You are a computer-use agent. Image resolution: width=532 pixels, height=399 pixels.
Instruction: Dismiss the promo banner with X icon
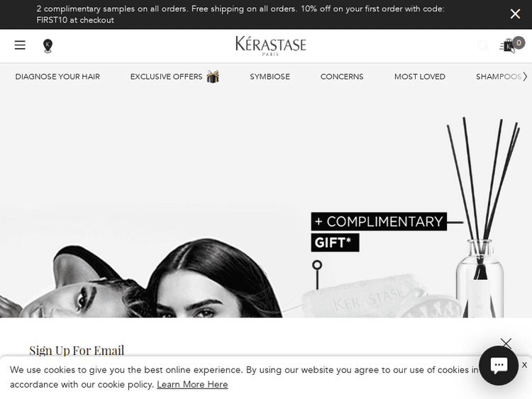[x=515, y=14]
